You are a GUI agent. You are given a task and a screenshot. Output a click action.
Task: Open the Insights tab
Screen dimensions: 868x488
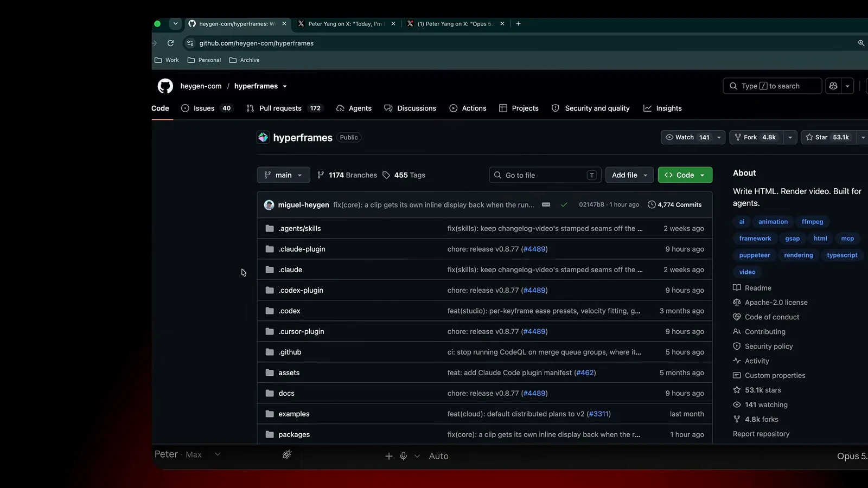[663, 108]
